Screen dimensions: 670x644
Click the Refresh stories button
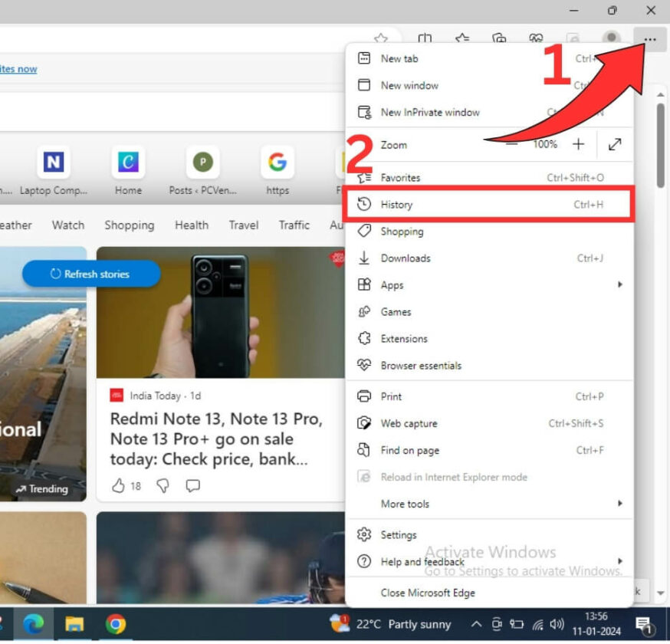[x=91, y=274]
